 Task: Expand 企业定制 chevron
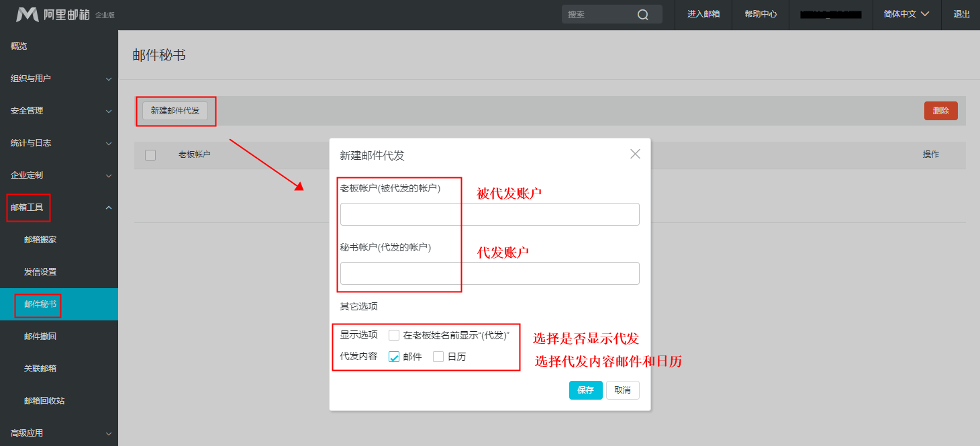[x=109, y=175]
